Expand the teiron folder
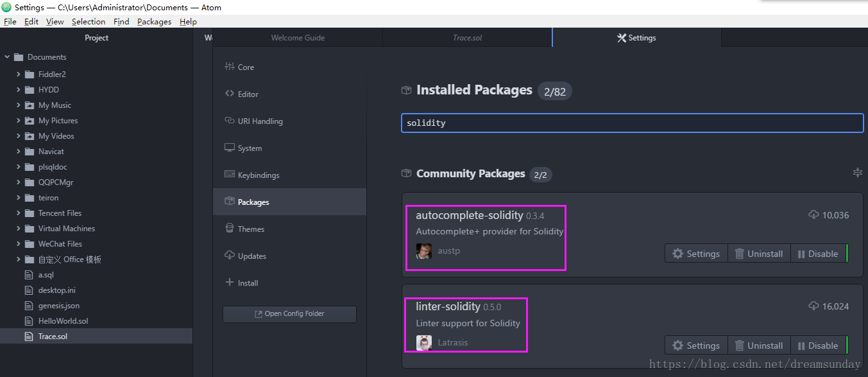Screen dimensions: 868x377 19,198
